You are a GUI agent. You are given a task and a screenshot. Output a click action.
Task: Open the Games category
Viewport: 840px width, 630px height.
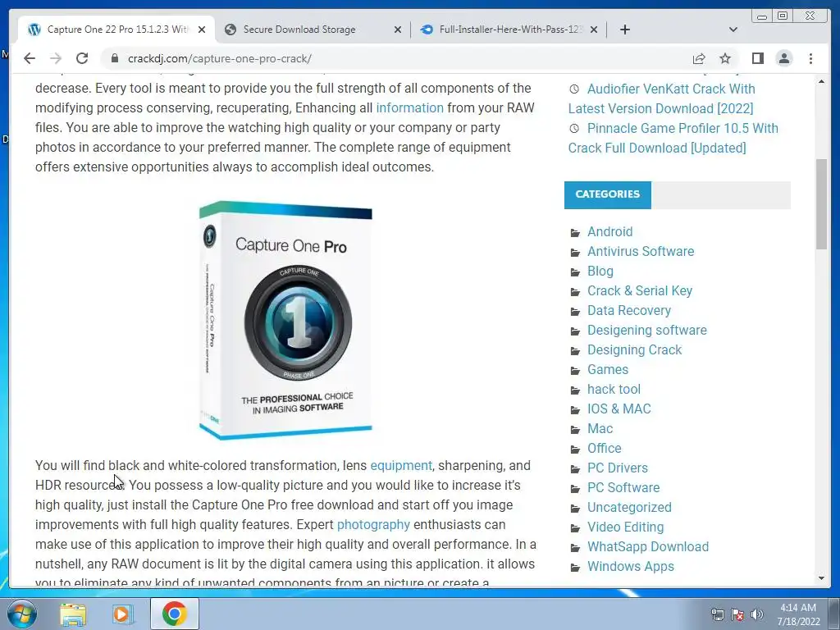(608, 370)
